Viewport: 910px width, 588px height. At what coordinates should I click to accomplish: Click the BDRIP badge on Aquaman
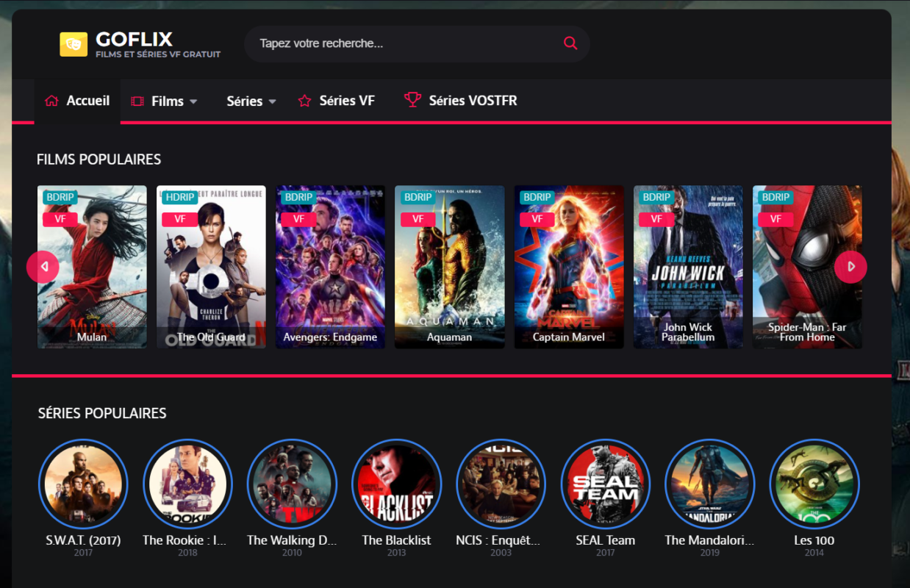click(x=418, y=197)
